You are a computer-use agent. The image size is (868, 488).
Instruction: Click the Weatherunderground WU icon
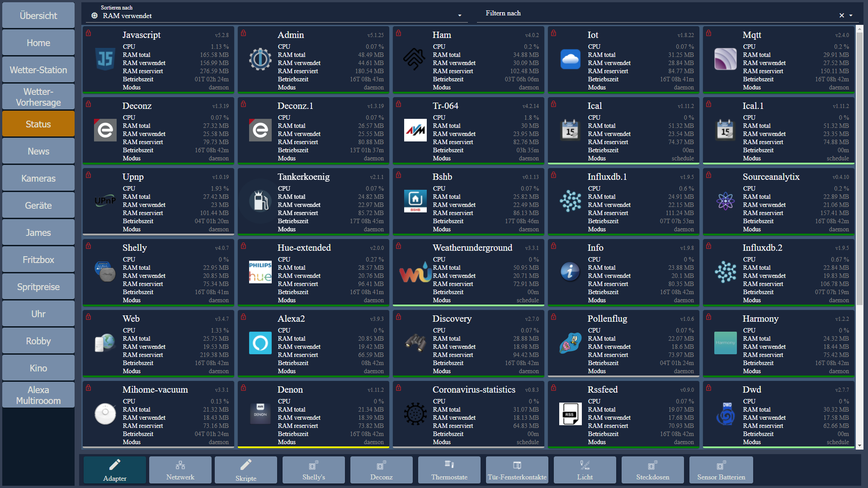point(415,272)
